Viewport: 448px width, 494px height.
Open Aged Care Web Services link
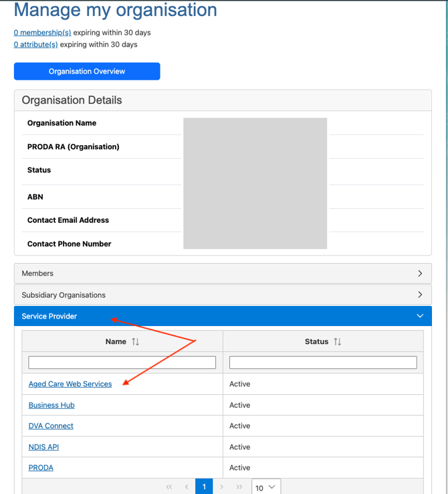click(x=70, y=384)
